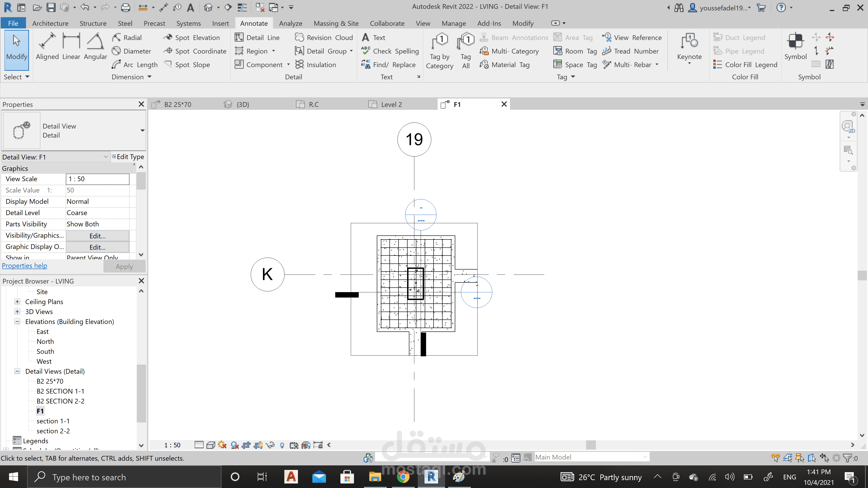Collapse the Detail Views (Detail) tree node
The image size is (868, 488).
tap(17, 371)
